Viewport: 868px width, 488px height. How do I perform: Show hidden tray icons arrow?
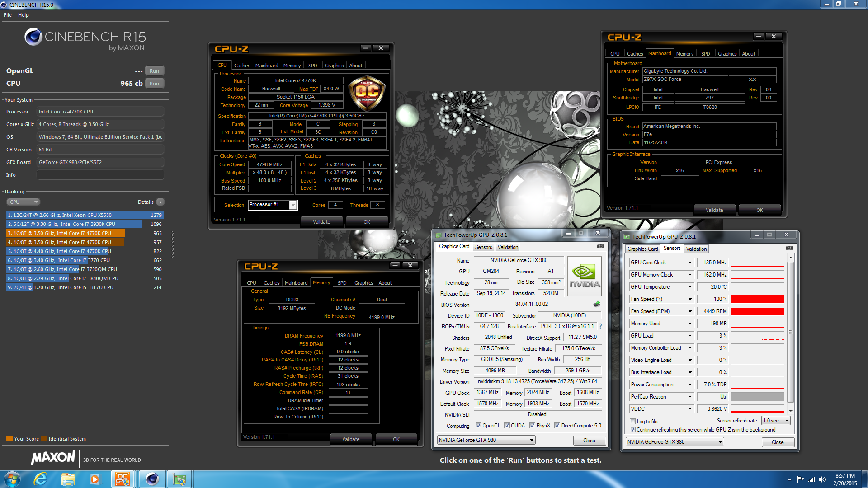pos(789,479)
